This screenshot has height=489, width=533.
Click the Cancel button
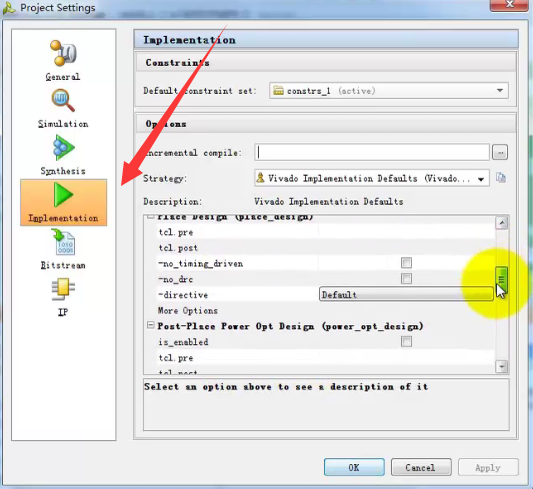(x=421, y=467)
